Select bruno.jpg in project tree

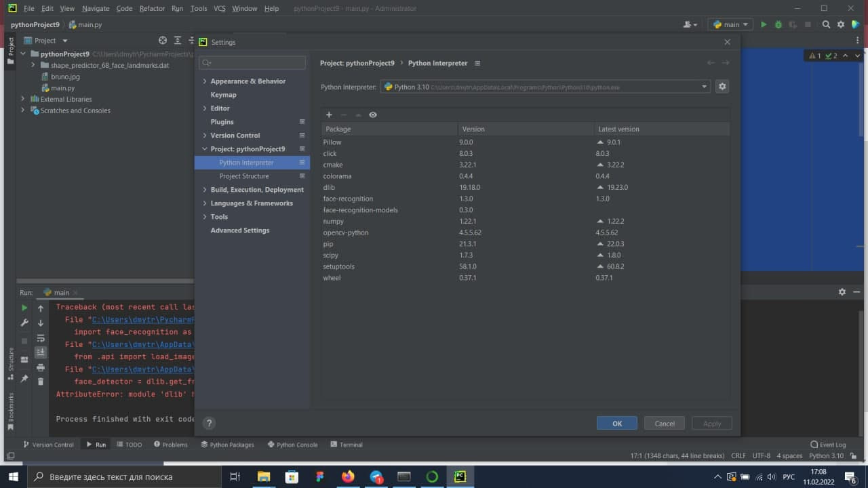65,77
